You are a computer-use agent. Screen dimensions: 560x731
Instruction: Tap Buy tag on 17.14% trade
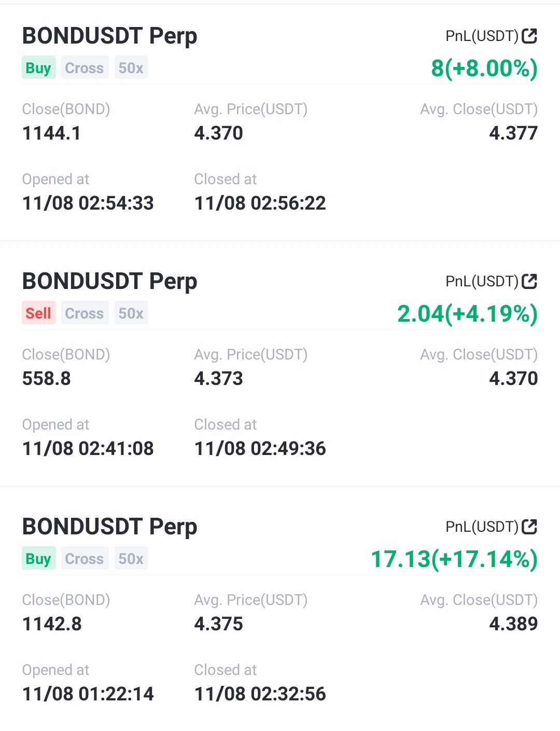(x=38, y=559)
